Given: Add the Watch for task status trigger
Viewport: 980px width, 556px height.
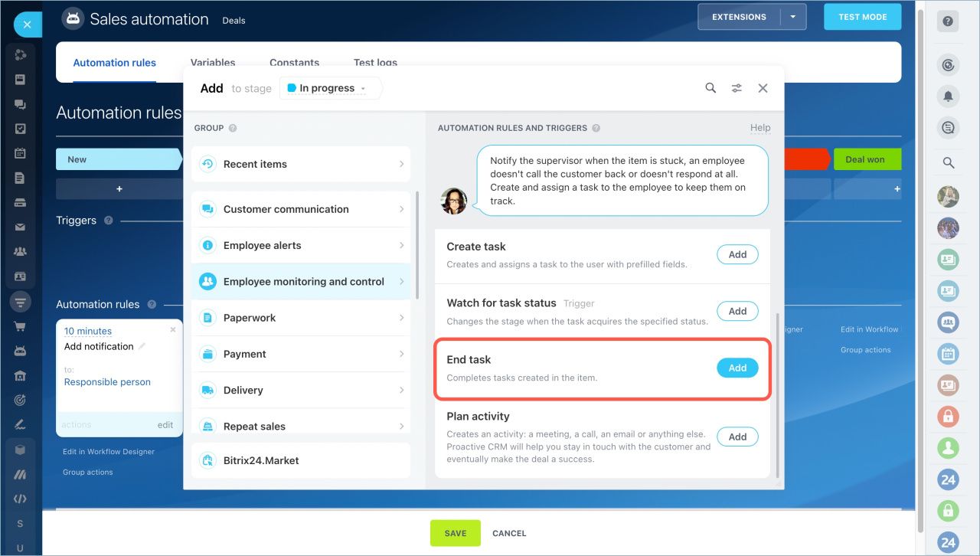Looking at the screenshot, I should (x=737, y=311).
